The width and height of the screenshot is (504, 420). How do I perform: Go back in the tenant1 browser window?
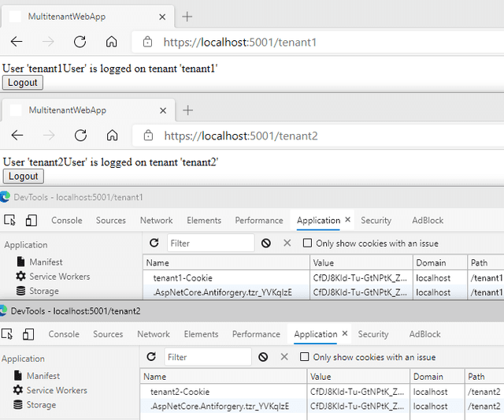(x=17, y=43)
